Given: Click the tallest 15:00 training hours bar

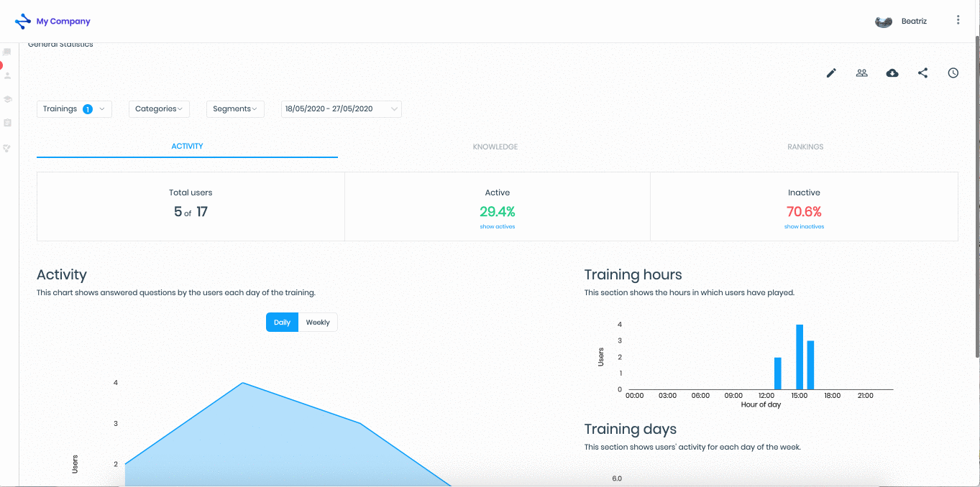Looking at the screenshot, I should point(800,357).
